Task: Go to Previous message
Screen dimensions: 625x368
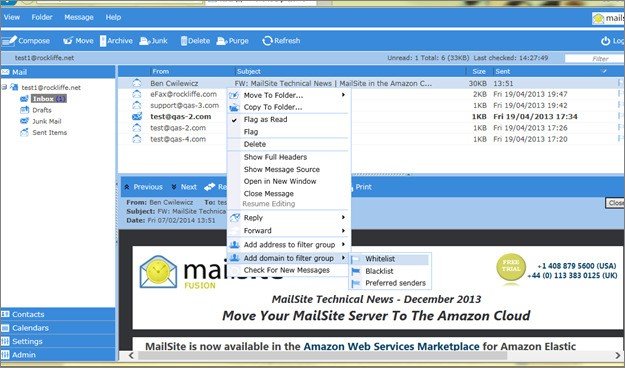Action: 144,187
